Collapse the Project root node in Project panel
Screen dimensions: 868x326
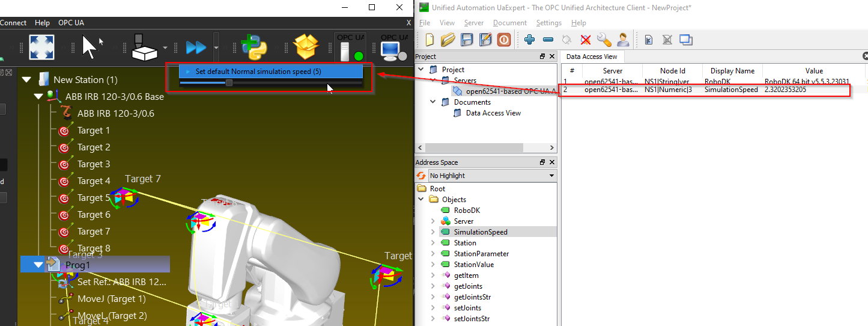420,70
